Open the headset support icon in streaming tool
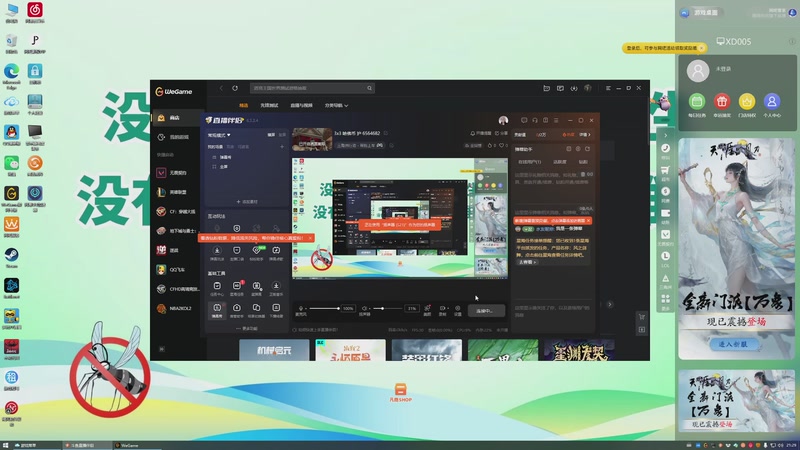Image resolution: width=800 pixels, height=450 pixels. (535, 120)
